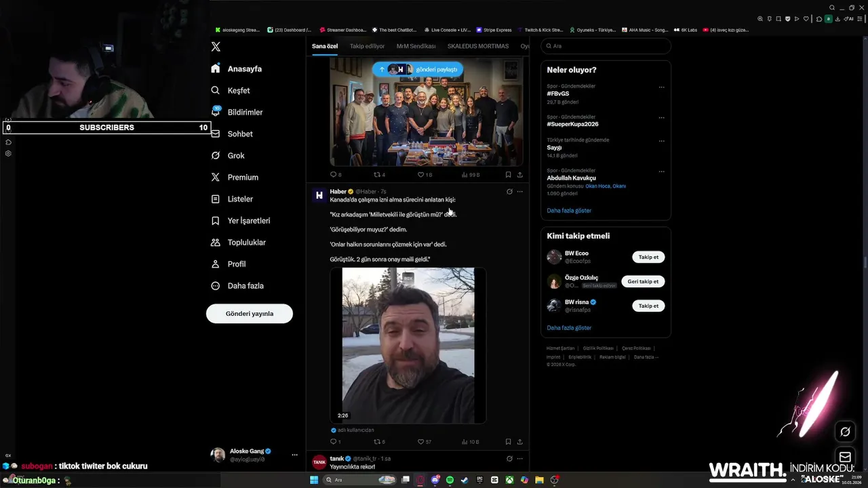Open the Saygı trending topic
The width and height of the screenshot is (868, 488).
[x=554, y=147]
